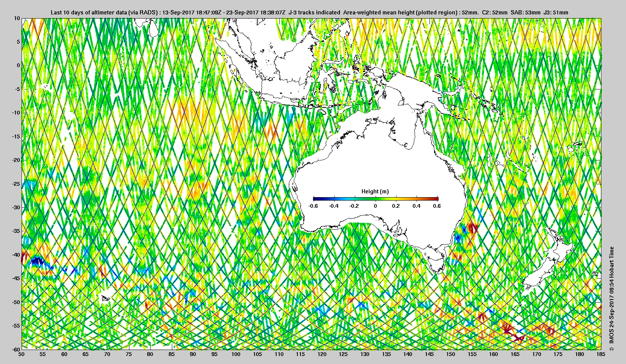This screenshot has height=364, width=626.
Task: Click the 'SAB: 53mm' value in title
Action: 525,13
